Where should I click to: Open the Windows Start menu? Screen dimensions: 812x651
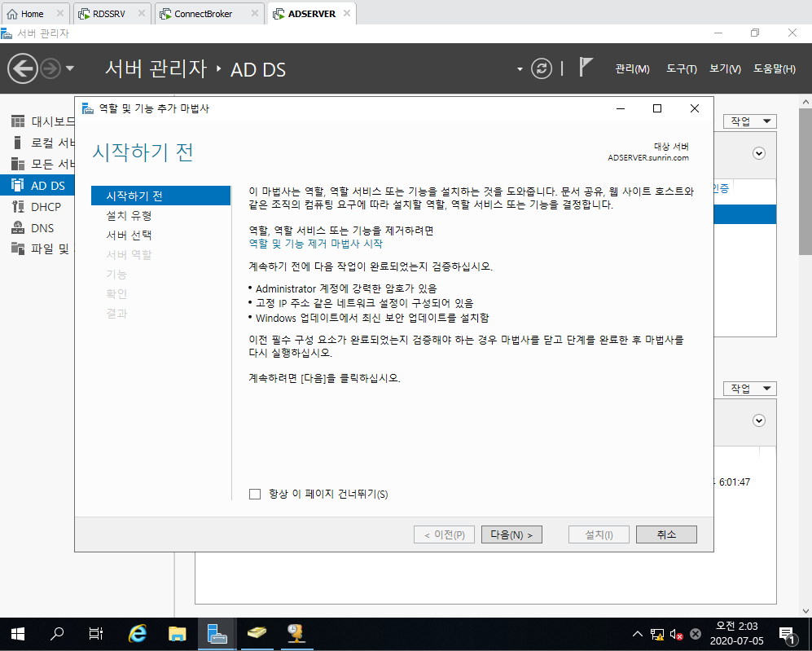pos(18,634)
